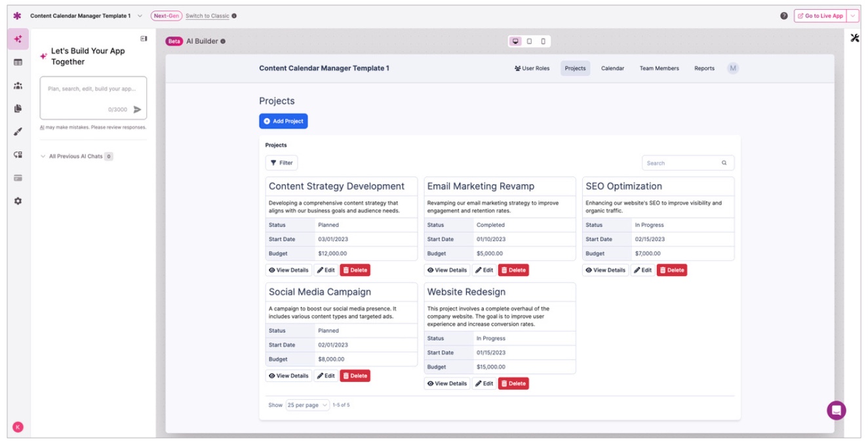Expand All Previous AI Chats

coord(75,157)
